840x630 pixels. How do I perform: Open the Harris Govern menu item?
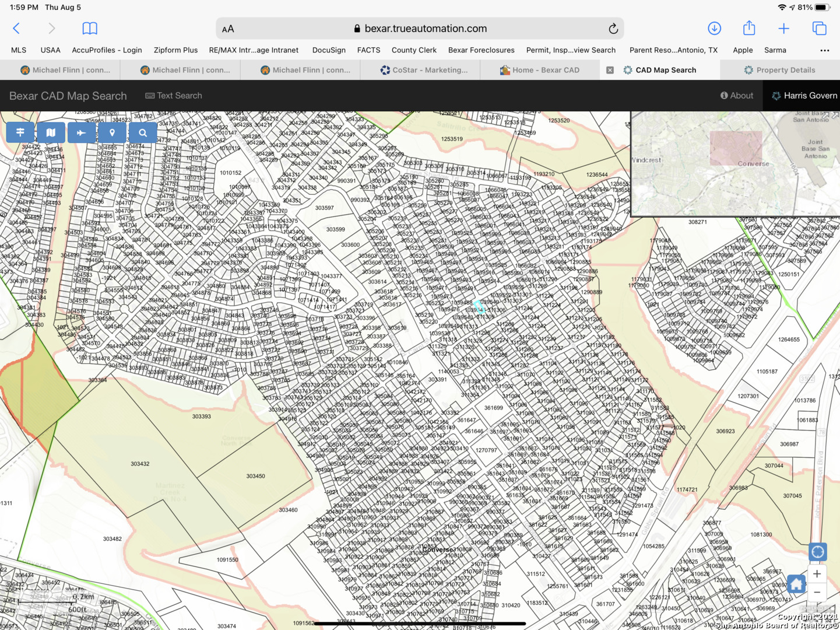tap(804, 96)
